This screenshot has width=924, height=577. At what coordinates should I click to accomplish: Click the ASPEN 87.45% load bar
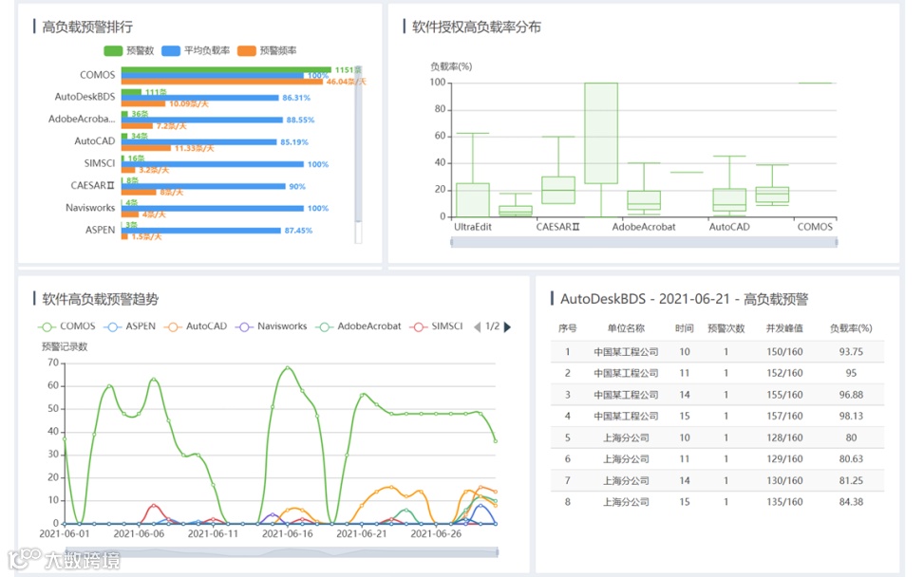point(201,231)
